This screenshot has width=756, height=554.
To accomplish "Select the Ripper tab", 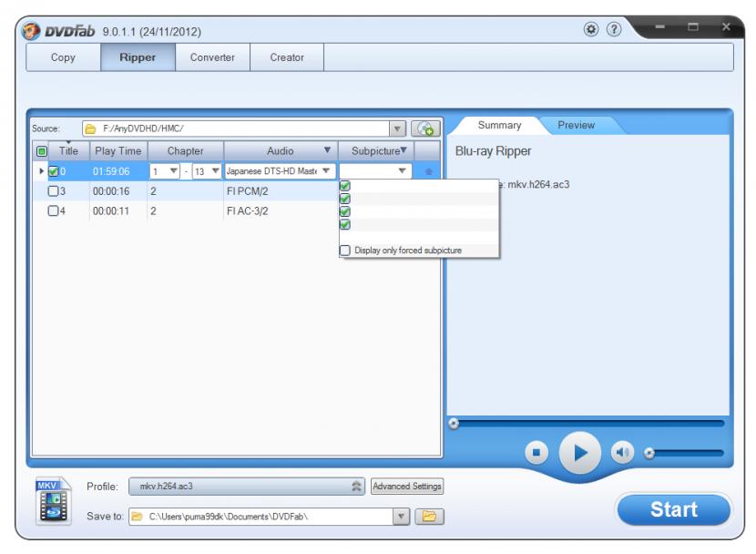I will click(x=138, y=57).
